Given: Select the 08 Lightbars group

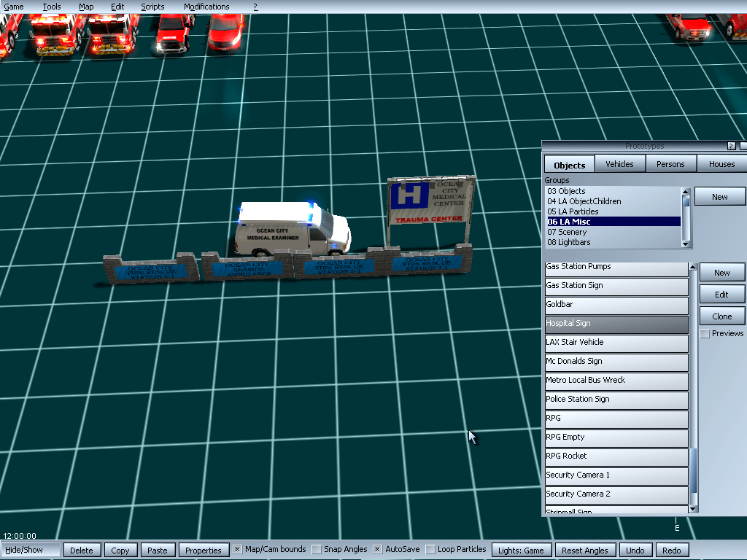Looking at the screenshot, I should click(613, 242).
